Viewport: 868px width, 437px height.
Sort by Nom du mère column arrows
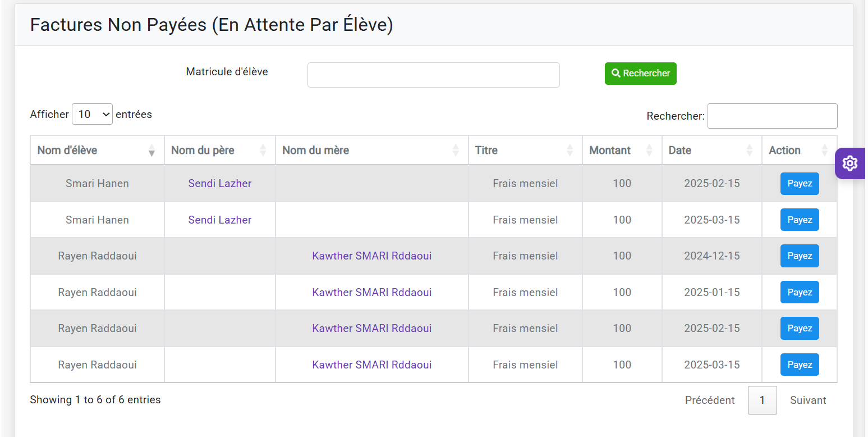456,151
